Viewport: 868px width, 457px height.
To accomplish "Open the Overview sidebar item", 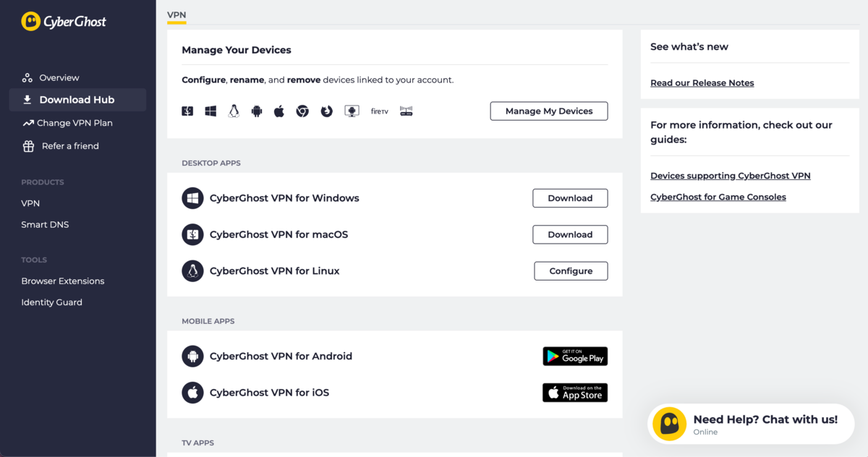I will pos(59,77).
